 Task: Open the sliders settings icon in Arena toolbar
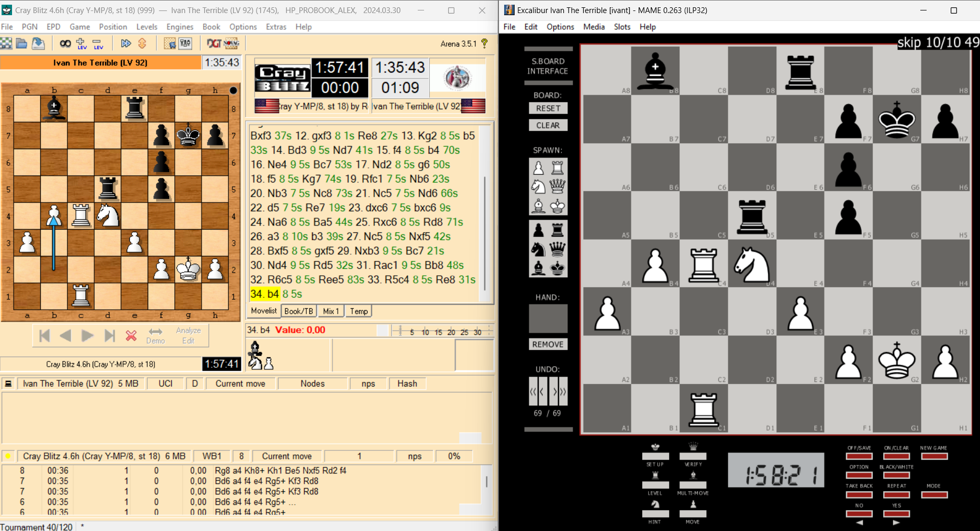tap(186, 43)
